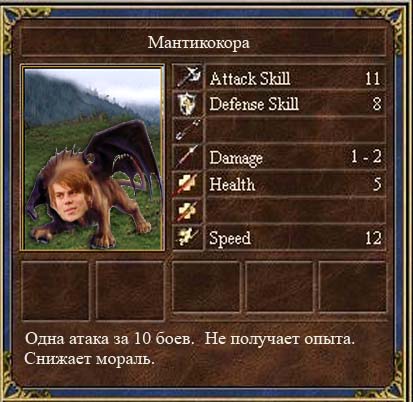Click the Damage 1 - 2 value
Viewport: 413px width, 402px height.
click(366, 157)
